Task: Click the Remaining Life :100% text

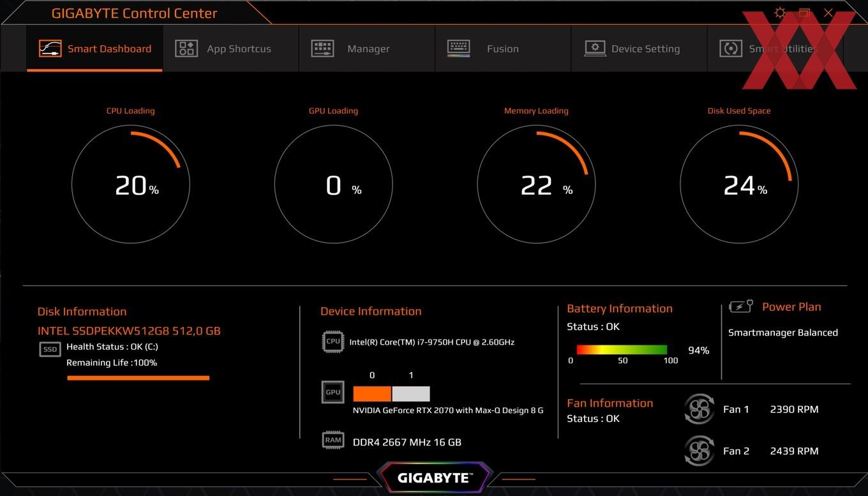Action: (x=112, y=363)
